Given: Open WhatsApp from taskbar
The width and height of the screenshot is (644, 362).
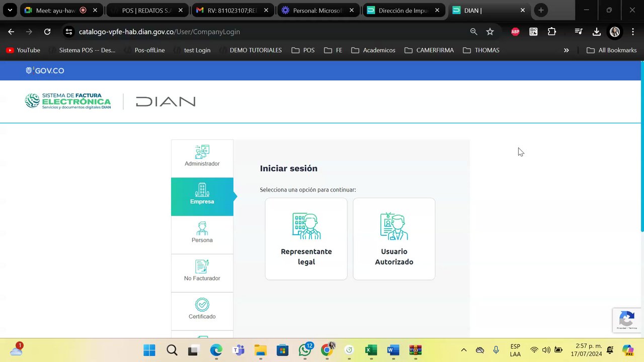Looking at the screenshot, I should [x=305, y=350].
